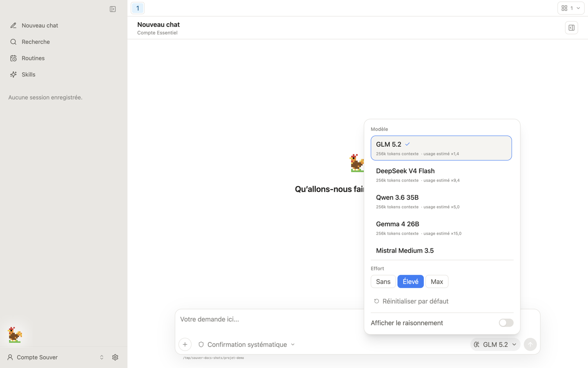Choose Mistral Medium 3.5 model
This screenshot has height=368, width=588.
click(441, 251)
